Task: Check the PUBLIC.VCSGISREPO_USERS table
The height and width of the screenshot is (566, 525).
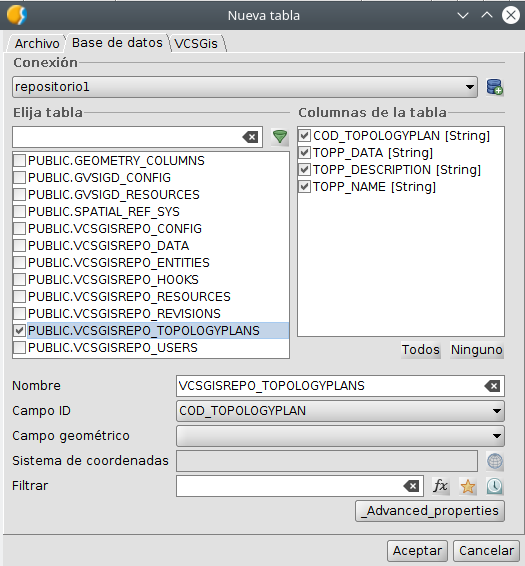Action: coord(19,348)
